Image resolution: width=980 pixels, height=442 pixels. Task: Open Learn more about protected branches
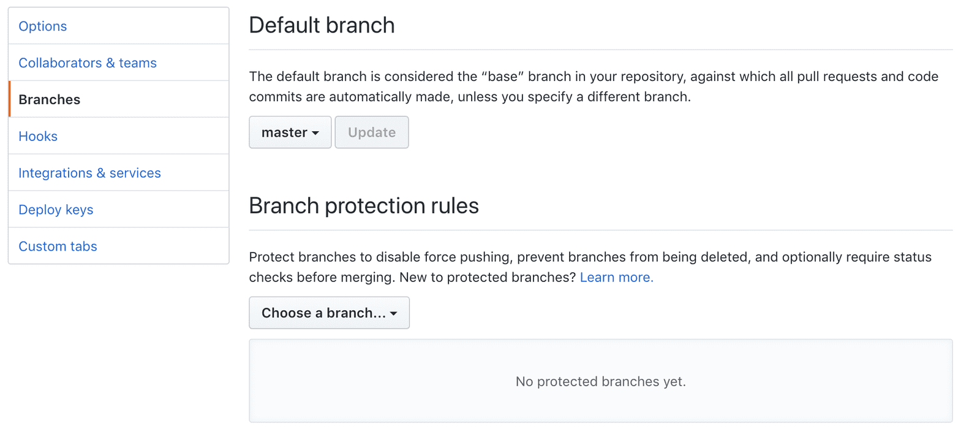(x=616, y=277)
